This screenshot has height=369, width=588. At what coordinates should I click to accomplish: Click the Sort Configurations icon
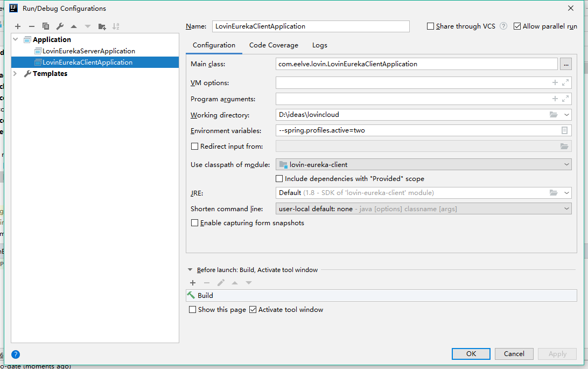pos(116,26)
